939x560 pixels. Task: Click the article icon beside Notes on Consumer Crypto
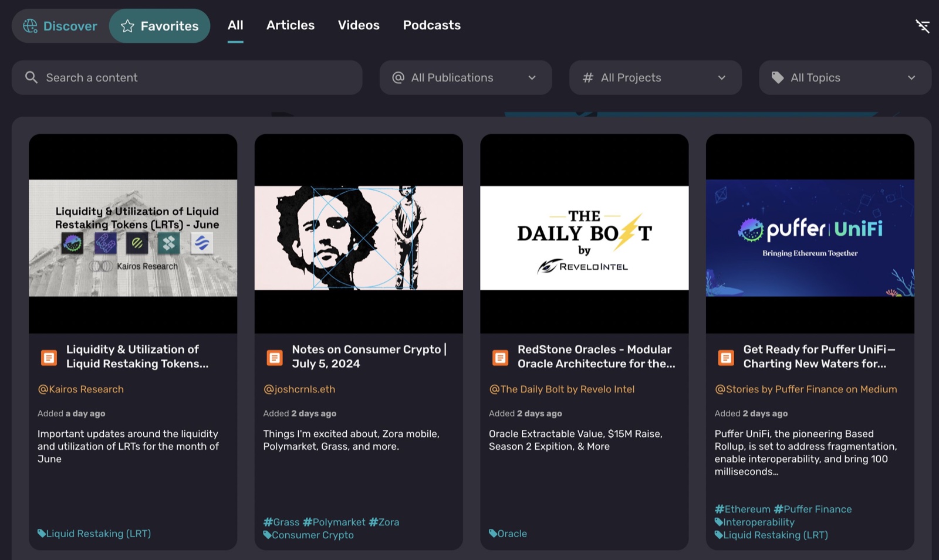click(x=275, y=357)
